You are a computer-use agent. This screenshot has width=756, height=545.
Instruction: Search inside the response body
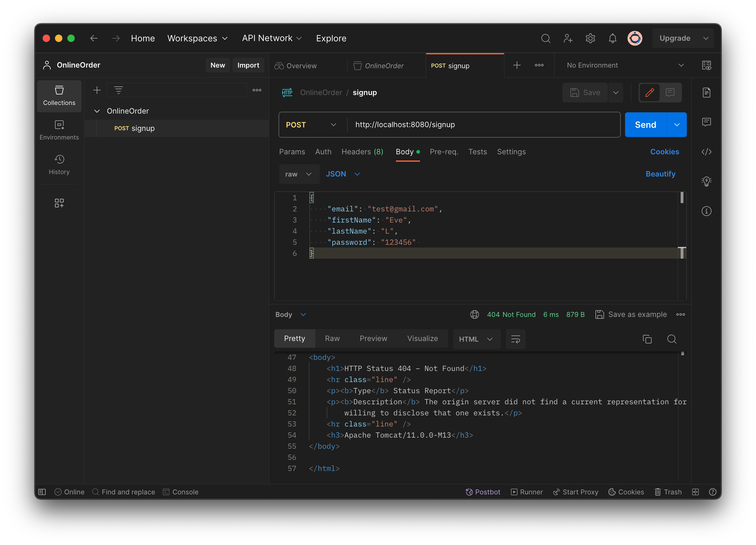click(x=671, y=339)
